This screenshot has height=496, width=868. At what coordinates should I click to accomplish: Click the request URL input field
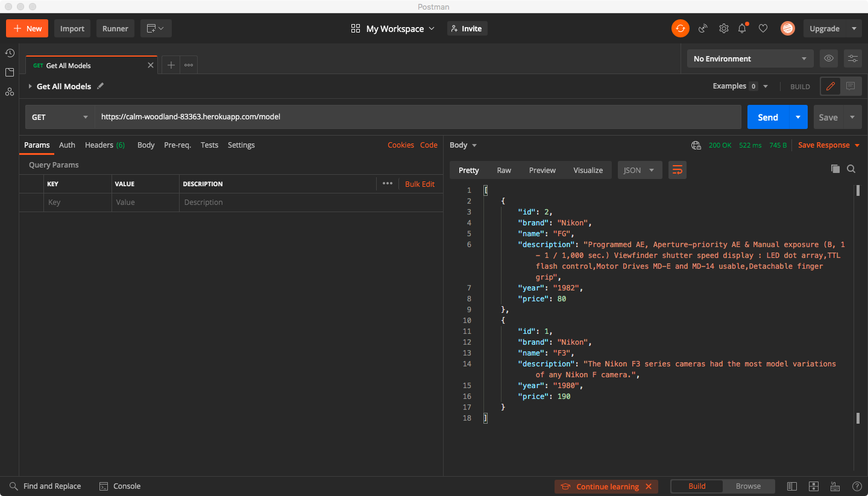(x=418, y=117)
